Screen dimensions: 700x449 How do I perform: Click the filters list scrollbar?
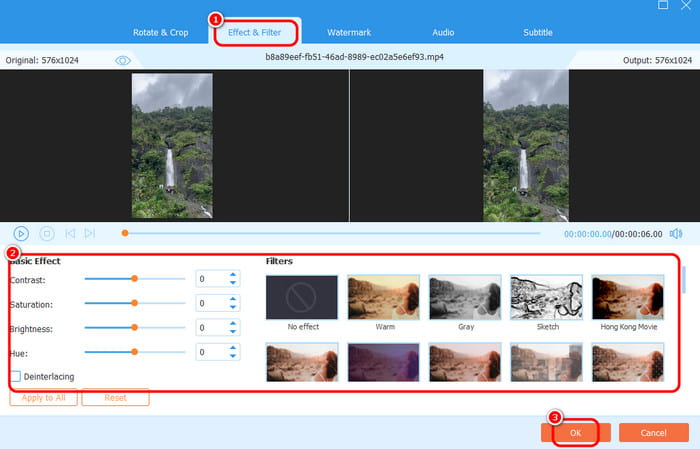click(683, 280)
